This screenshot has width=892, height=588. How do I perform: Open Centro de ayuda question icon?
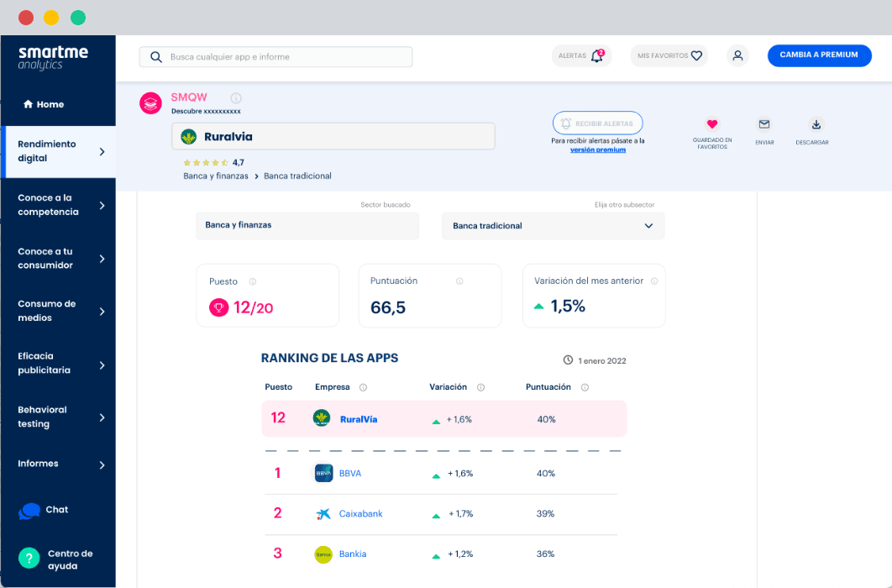[x=29, y=559]
